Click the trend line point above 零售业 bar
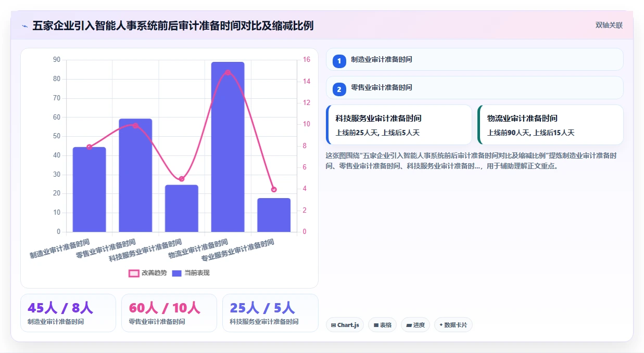The image size is (644, 353). click(135, 125)
